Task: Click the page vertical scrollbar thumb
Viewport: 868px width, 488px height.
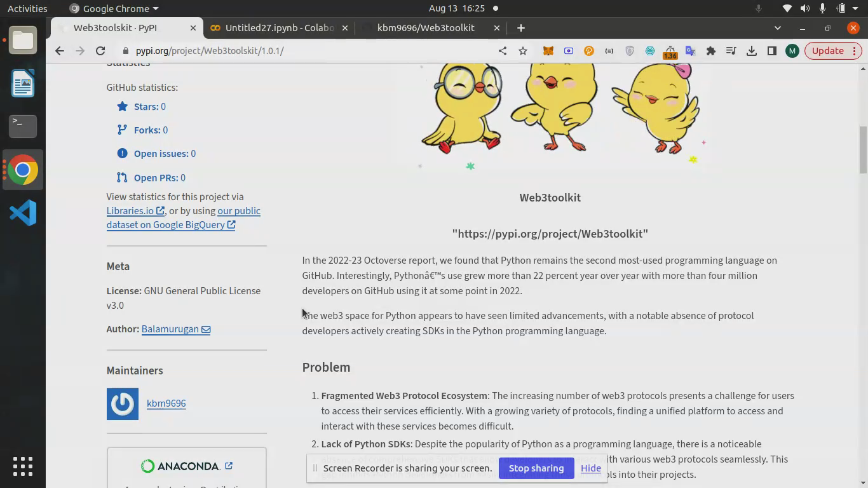Action: pos(863,150)
